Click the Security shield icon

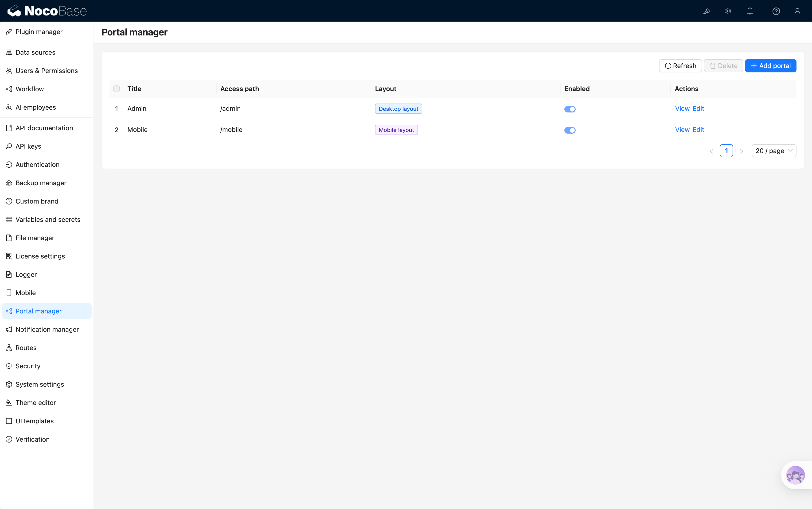coord(9,366)
